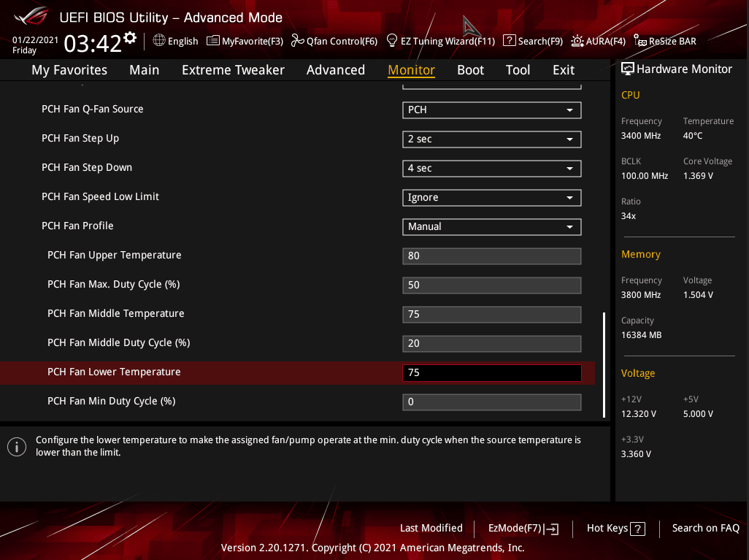Open Hot Keys help
The width and height of the screenshot is (749, 560).
pyautogui.click(x=615, y=529)
